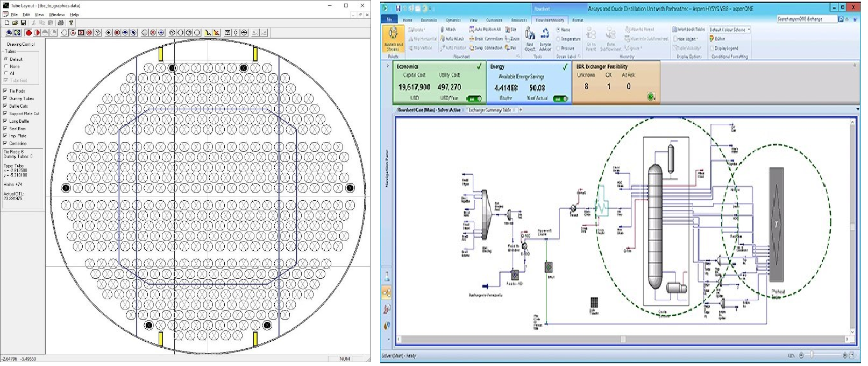This screenshot has width=868, height=366.
Task: Open View menu in Tube Layout
Action: (39, 15)
